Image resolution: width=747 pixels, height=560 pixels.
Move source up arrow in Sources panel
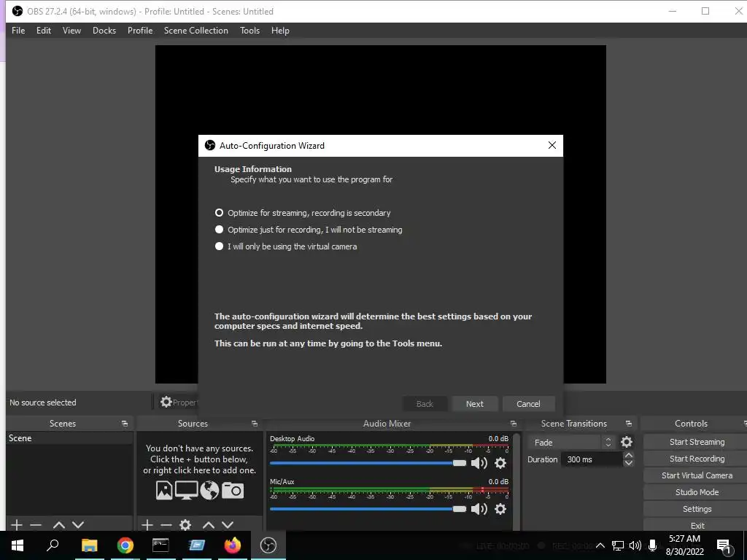pyautogui.click(x=208, y=525)
